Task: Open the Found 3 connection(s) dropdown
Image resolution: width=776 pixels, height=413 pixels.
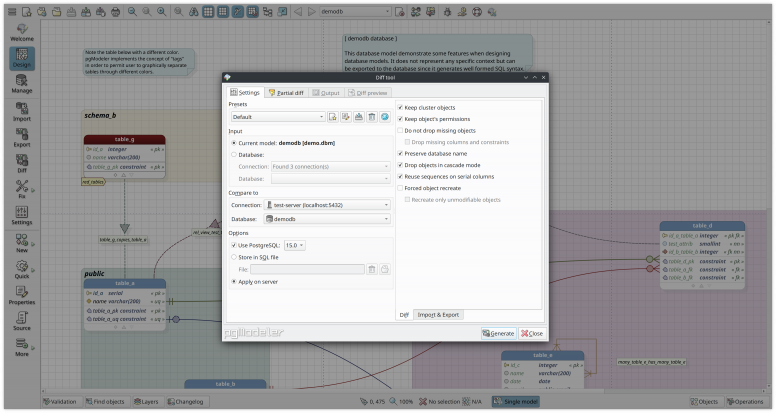Action: coord(331,167)
